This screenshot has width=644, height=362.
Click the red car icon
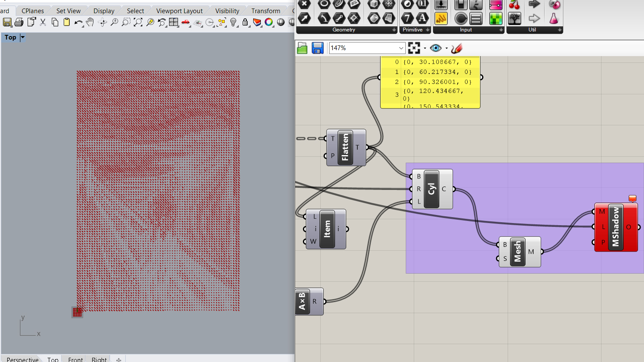coord(186,22)
